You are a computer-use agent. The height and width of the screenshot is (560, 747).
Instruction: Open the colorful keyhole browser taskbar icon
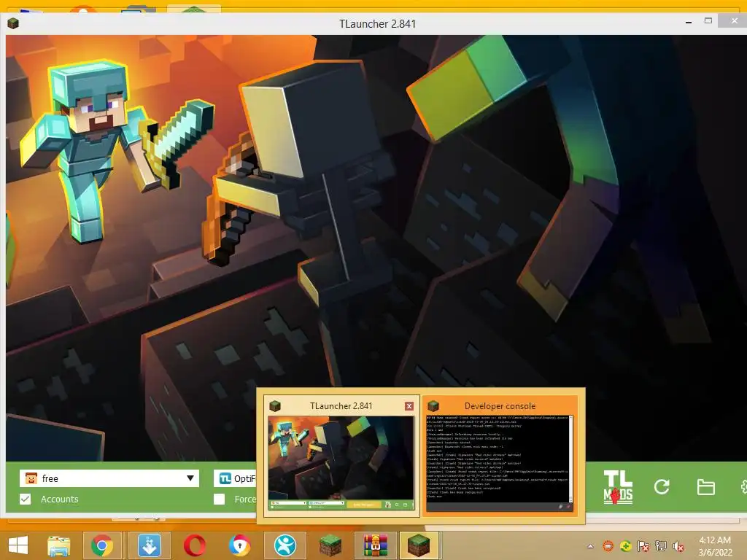pyautogui.click(x=239, y=545)
